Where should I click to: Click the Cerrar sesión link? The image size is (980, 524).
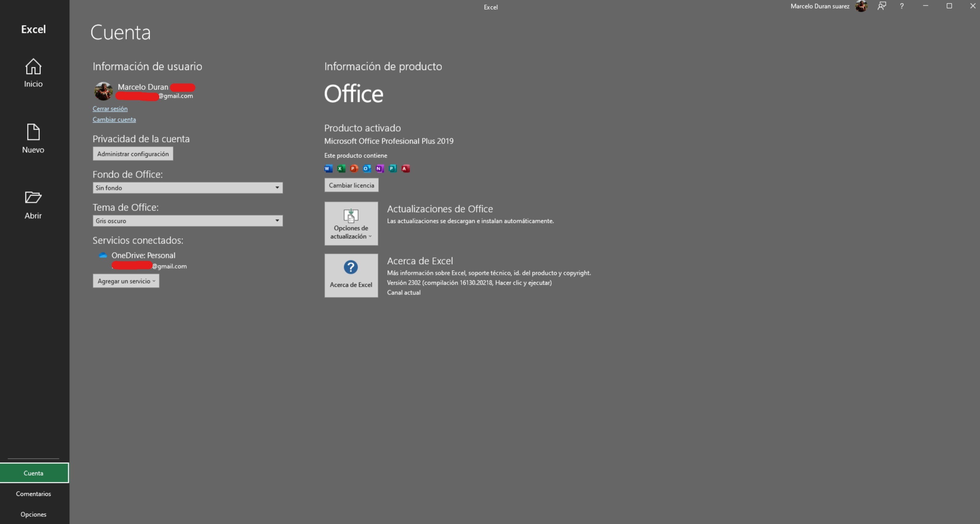coord(110,109)
